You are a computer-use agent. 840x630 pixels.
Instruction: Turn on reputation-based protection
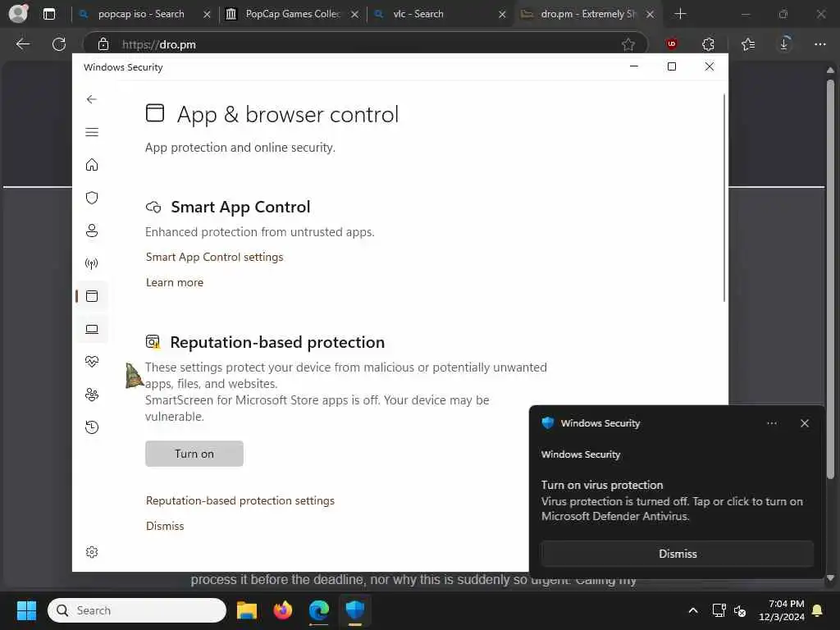(x=194, y=454)
